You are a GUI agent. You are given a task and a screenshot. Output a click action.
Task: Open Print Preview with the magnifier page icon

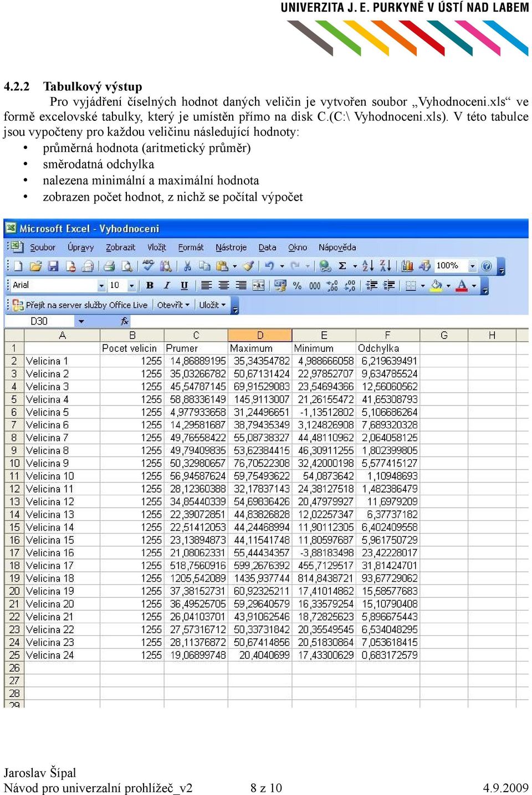tap(127, 266)
